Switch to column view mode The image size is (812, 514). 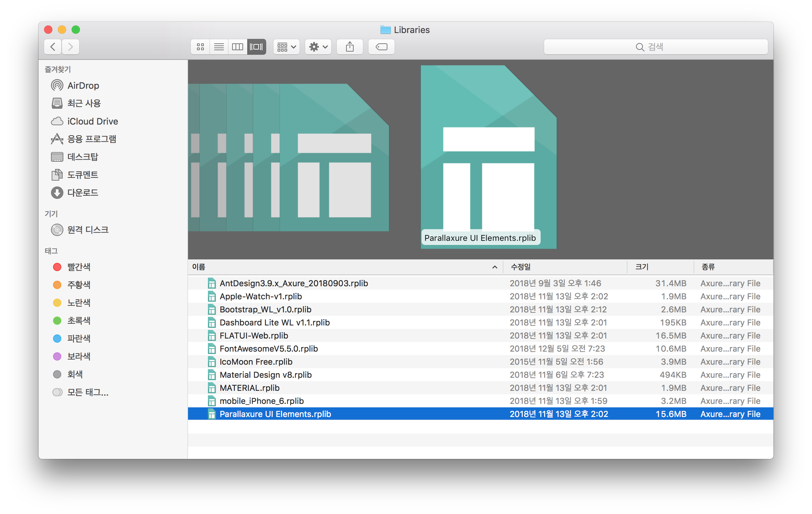click(237, 47)
